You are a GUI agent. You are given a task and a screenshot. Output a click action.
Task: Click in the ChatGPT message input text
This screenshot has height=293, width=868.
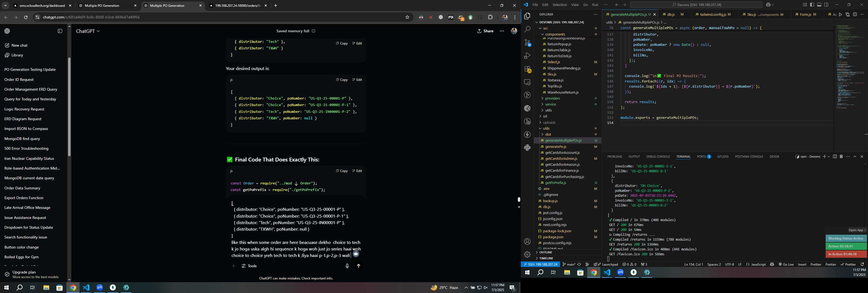296,229
